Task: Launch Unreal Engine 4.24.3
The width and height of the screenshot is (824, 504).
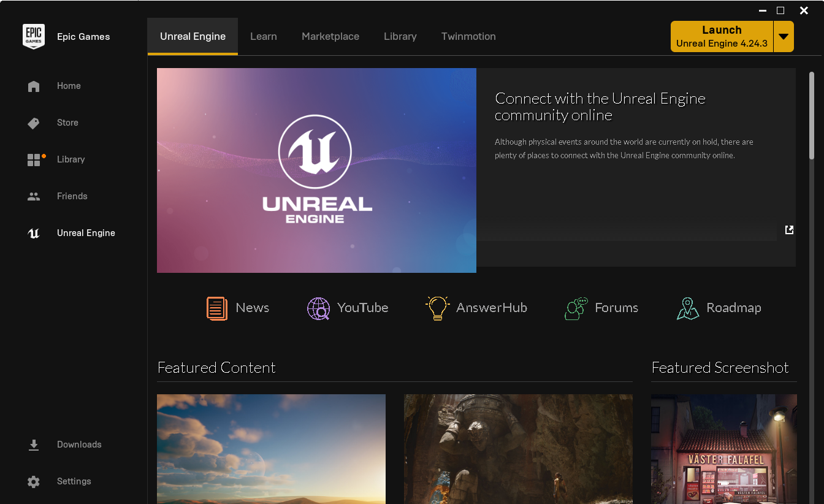Action: click(x=722, y=37)
